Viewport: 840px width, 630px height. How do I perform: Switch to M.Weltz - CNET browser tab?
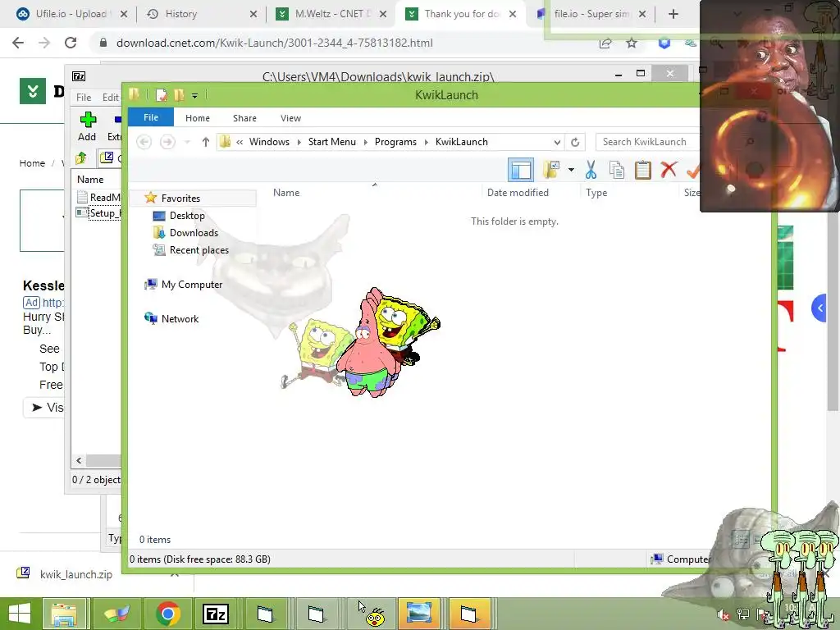(331, 14)
